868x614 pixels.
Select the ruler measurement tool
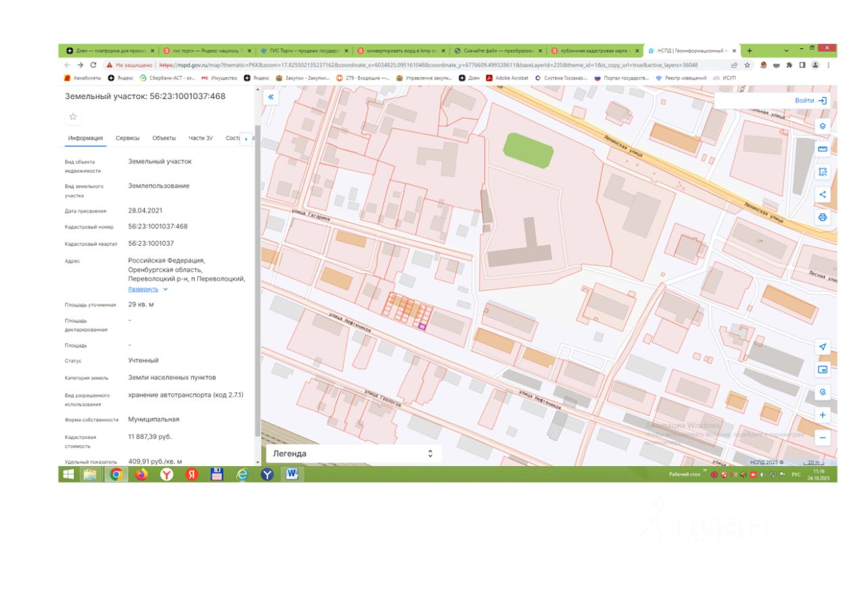point(823,149)
